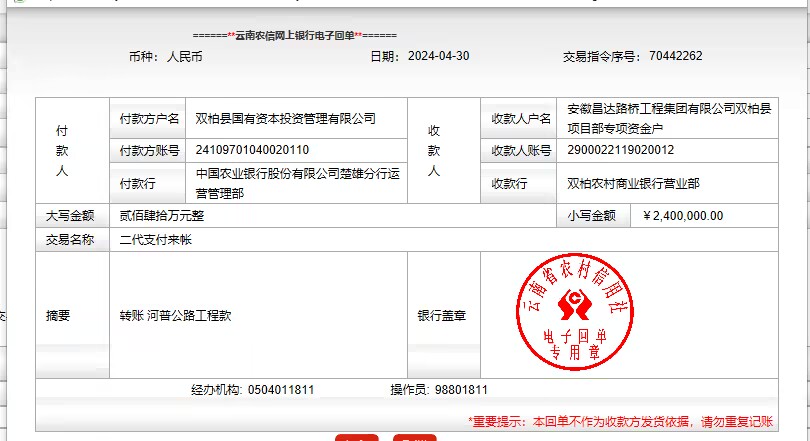The width and height of the screenshot is (810, 441).
Task: Select the payer account number 24109701040020110
Action: point(252,151)
